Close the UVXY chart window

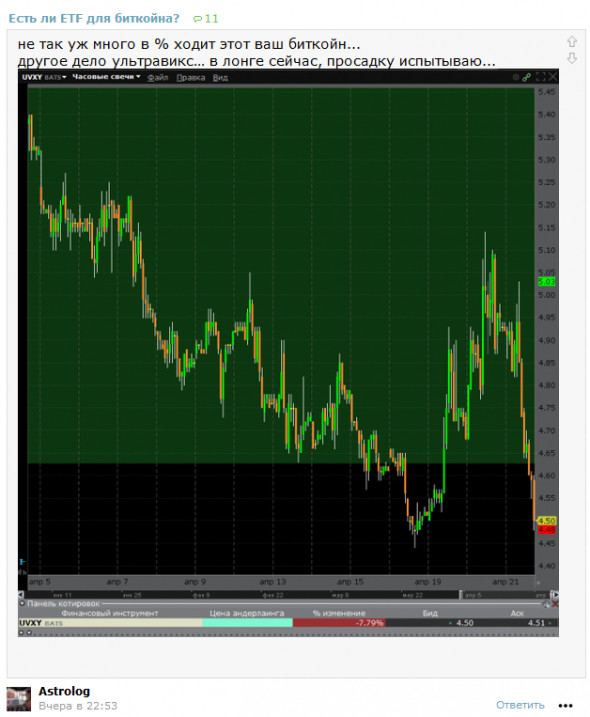click(x=552, y=77)
